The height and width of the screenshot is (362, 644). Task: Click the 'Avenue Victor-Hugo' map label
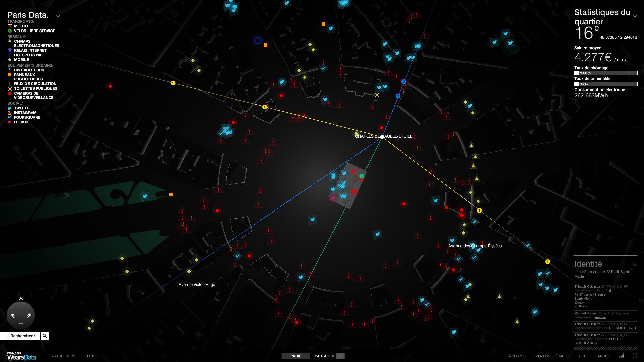tap(197, 284)
